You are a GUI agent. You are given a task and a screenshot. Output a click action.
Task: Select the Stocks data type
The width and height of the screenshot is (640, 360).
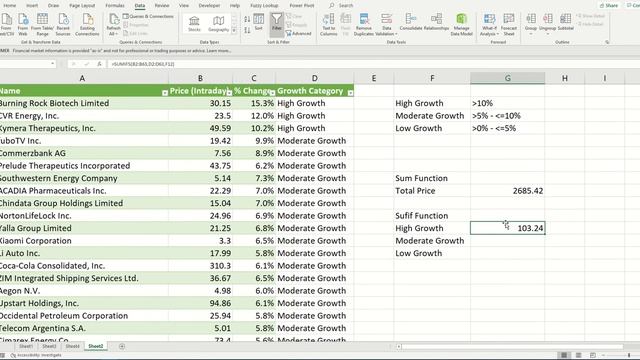tap(194, 24)
